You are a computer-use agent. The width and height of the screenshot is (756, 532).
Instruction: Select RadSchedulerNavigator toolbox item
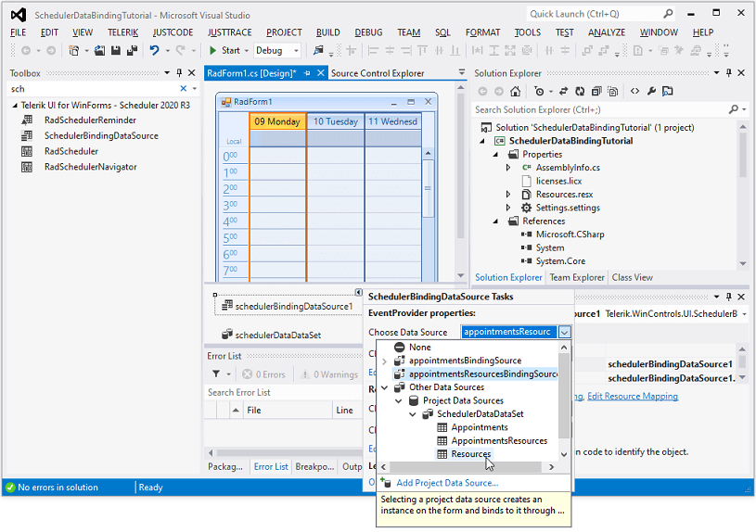[91, 167]
